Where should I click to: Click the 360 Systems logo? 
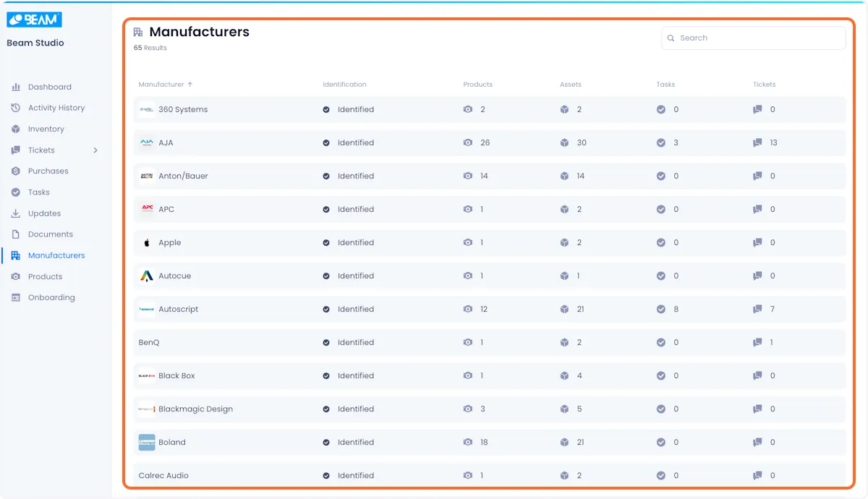147,109
